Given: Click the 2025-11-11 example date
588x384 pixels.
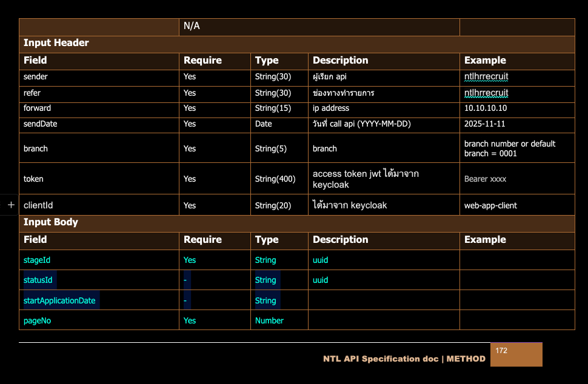Looking at the screenshot, I should pos(484,124).
